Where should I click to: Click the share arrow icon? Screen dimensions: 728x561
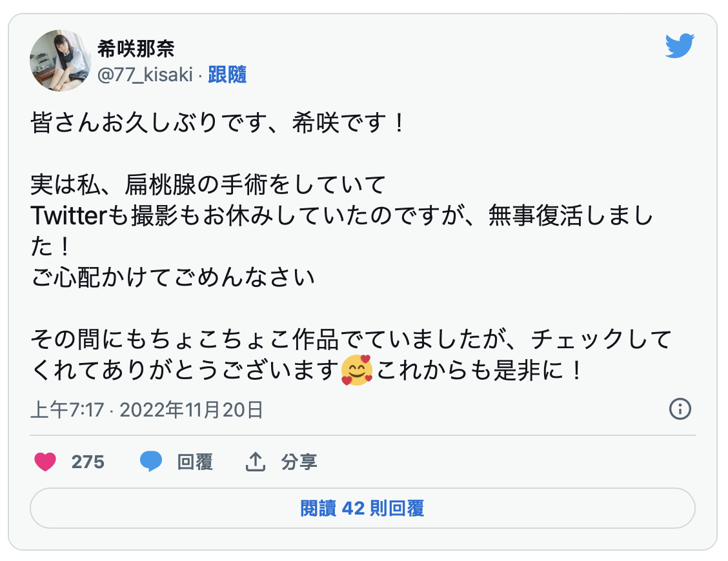(256, 462)
